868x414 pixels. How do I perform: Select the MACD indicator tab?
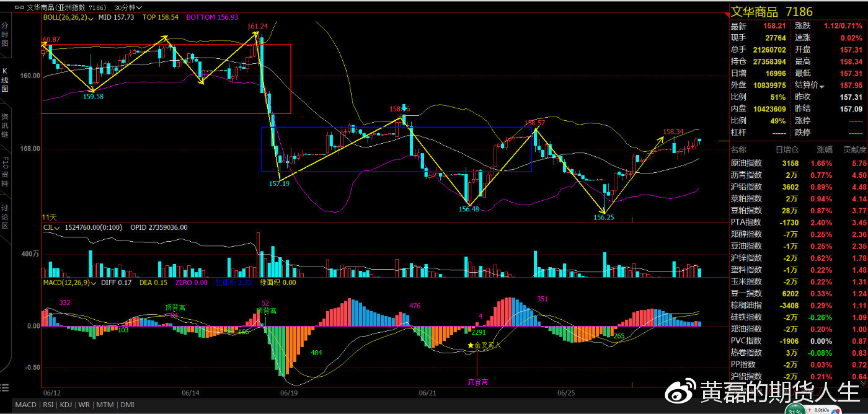point(26,405)
